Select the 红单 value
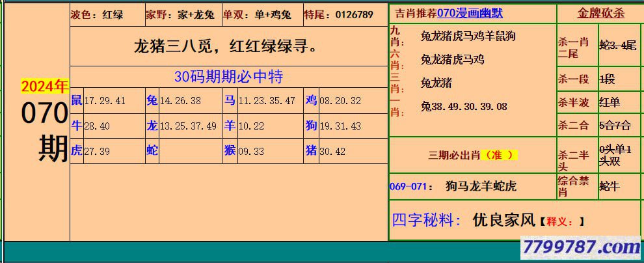The width and height of the screenshot is (644, 263). [x=610, y=102]
